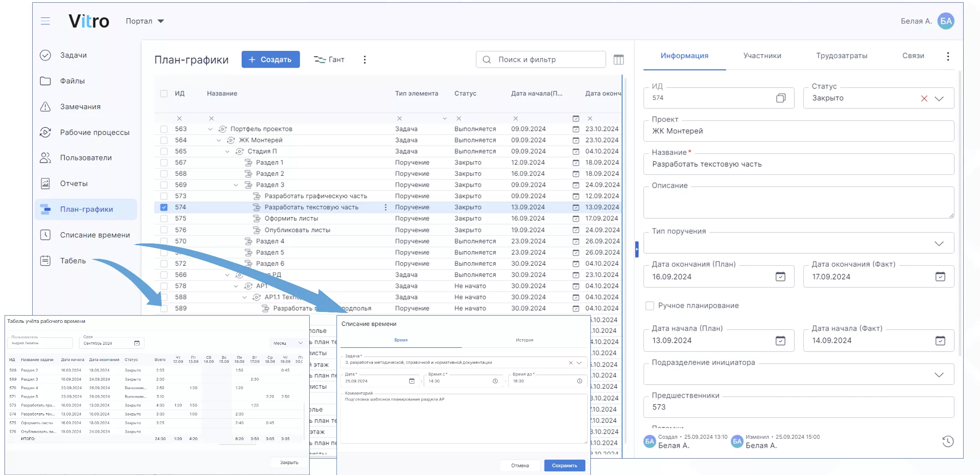The image size is (980, 475).
Task: Enable the Ручное планирование checkbox
Action: 650,306
